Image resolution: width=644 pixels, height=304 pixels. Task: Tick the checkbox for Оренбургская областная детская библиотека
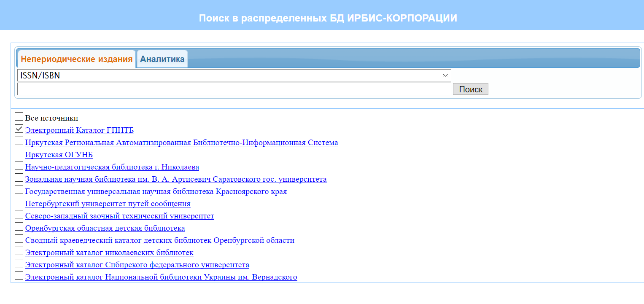click(x=19, y=226)
